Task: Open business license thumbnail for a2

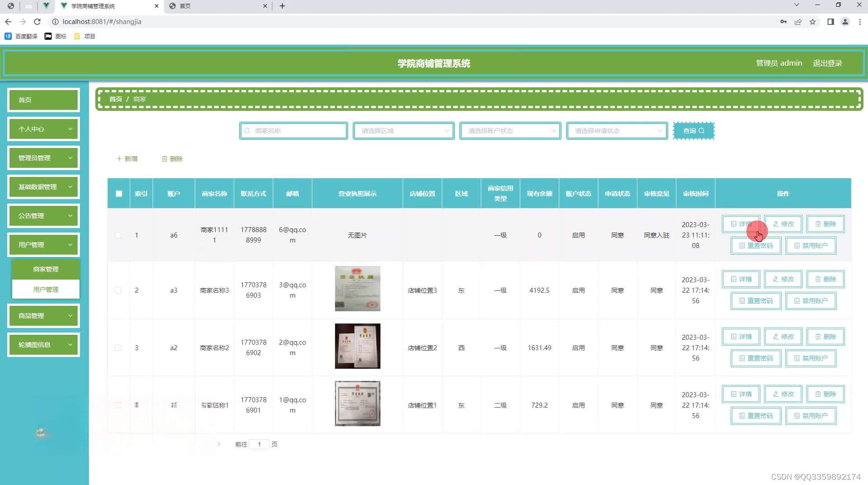Action: point(358,346)
